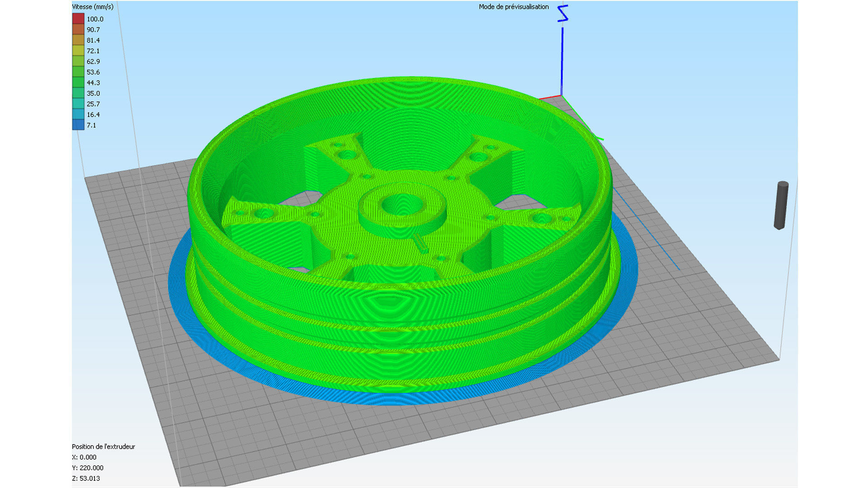Click the 35.0 speed legend swatch
This screenshot has width=868, height=488.
pos(78,93)
